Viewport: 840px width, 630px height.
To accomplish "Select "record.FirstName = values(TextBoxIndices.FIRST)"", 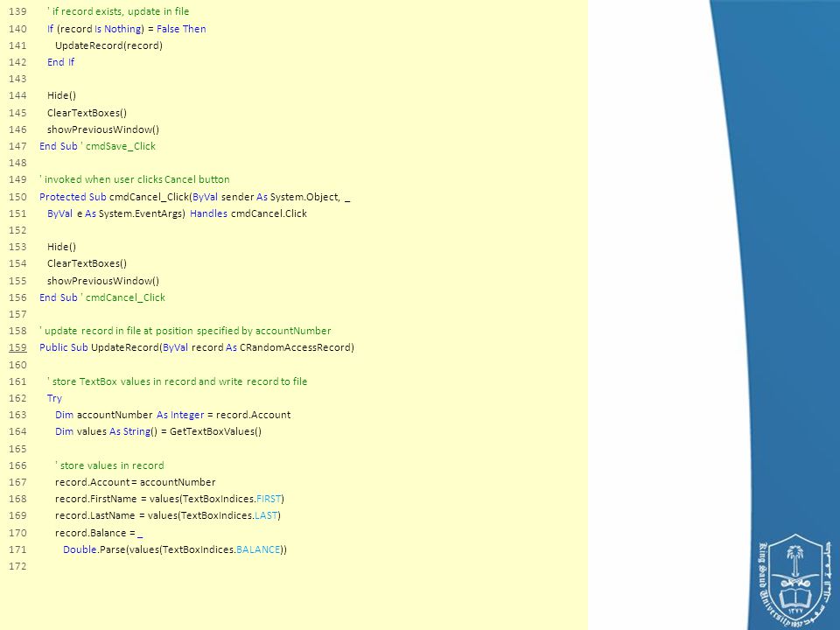I will [x=169, y=499].
